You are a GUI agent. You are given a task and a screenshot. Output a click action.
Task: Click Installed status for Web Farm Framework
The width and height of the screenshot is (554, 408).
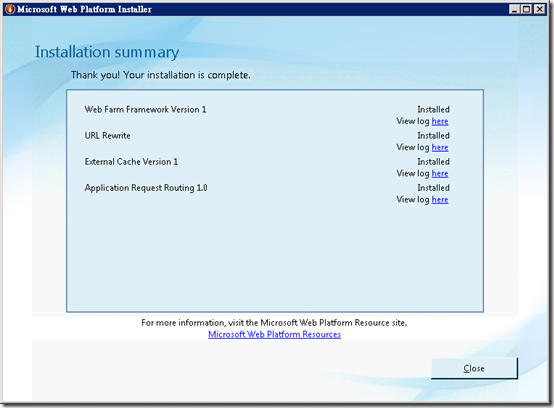(x=434, y=110)
